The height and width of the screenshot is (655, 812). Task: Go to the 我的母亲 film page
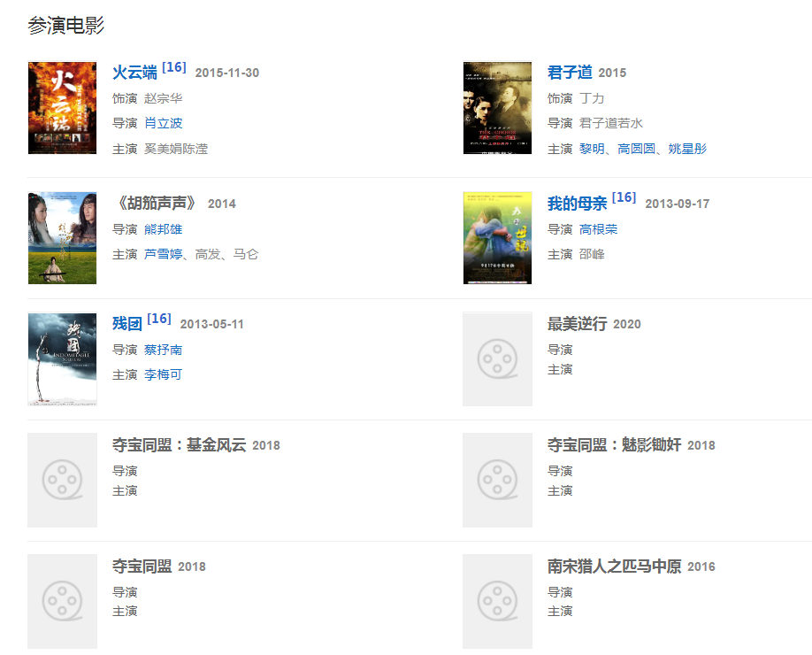(x=577, y=204)
